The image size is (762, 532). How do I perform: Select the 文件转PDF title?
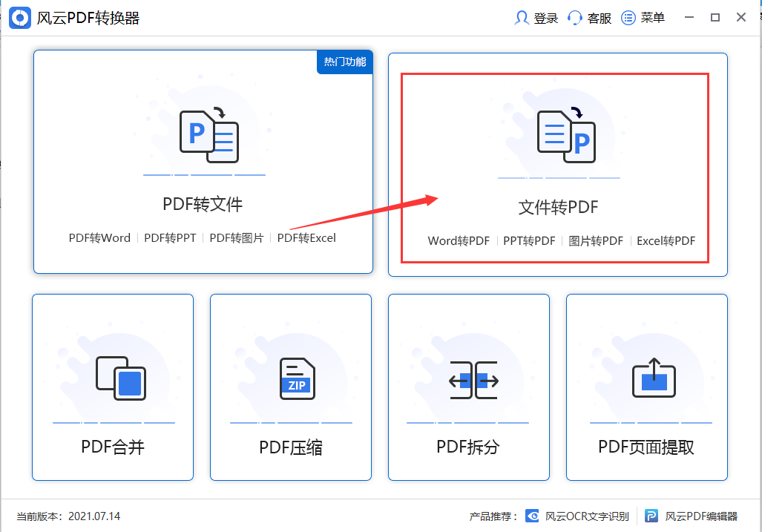pos(559,208)
